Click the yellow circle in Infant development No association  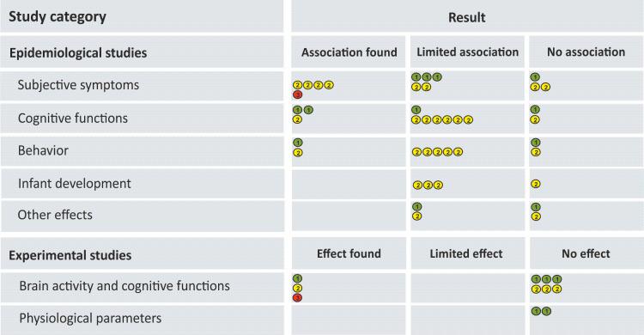click(x=535, y=184)
